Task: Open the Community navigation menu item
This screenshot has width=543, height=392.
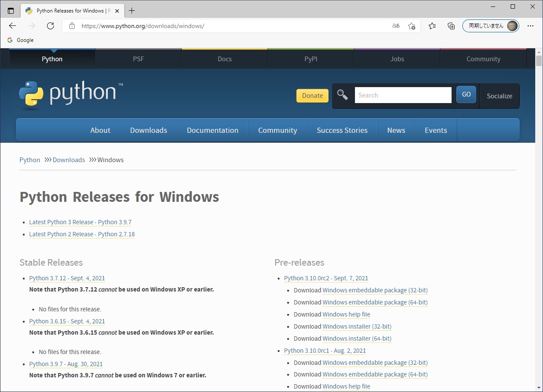Action: [x=278, y=130]
